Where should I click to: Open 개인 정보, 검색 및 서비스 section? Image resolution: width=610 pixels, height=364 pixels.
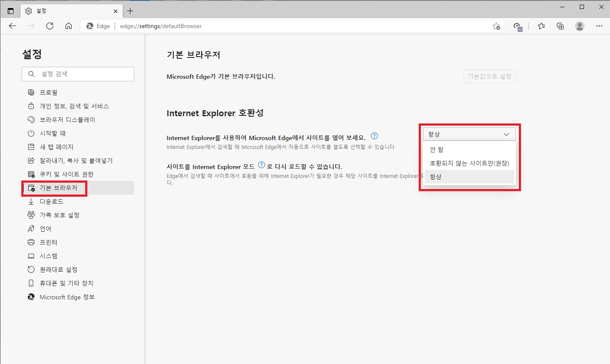click(x=78, y=106)
